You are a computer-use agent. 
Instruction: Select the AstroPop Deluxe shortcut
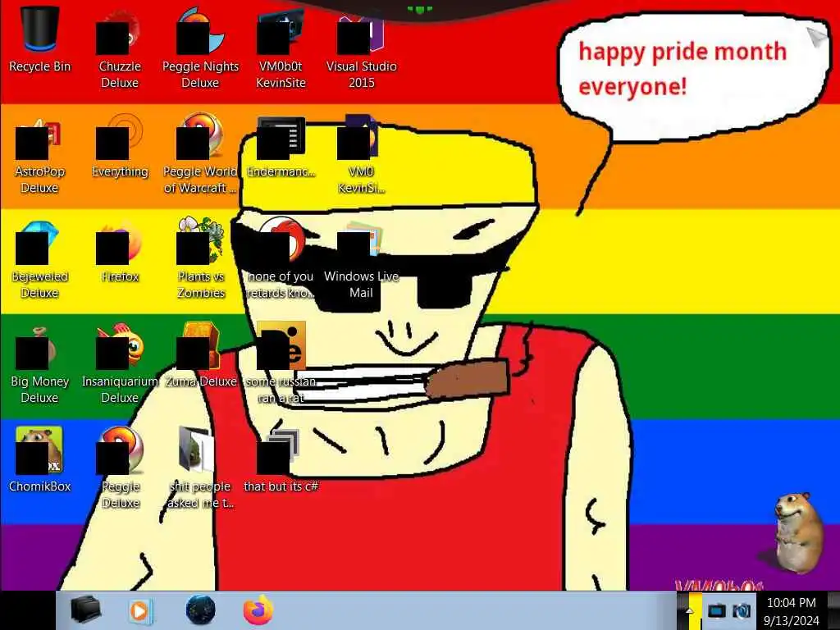pyautogui.click(x=39, y=154)
